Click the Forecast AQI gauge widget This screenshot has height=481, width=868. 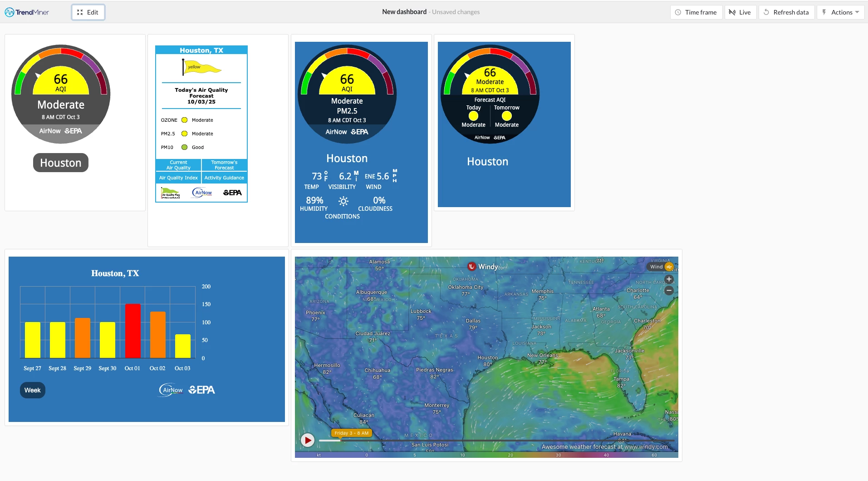[x=490, y=94]
